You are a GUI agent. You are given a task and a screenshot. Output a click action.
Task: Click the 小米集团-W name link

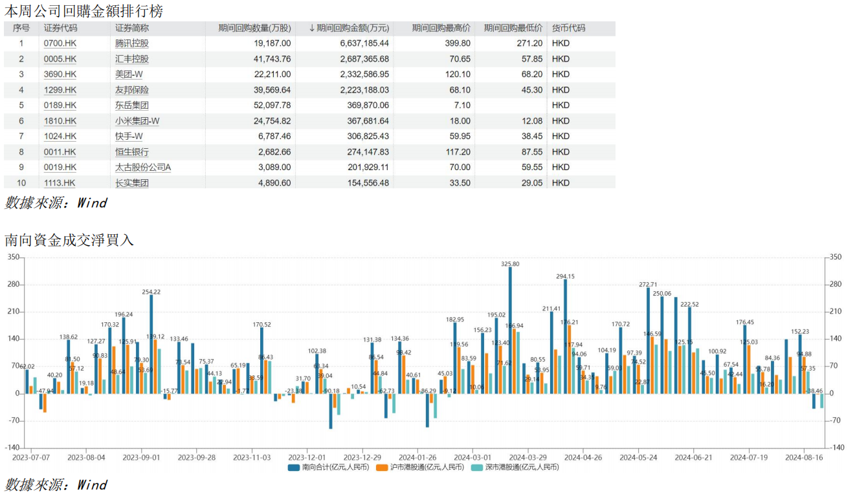[x=137, y=121]
